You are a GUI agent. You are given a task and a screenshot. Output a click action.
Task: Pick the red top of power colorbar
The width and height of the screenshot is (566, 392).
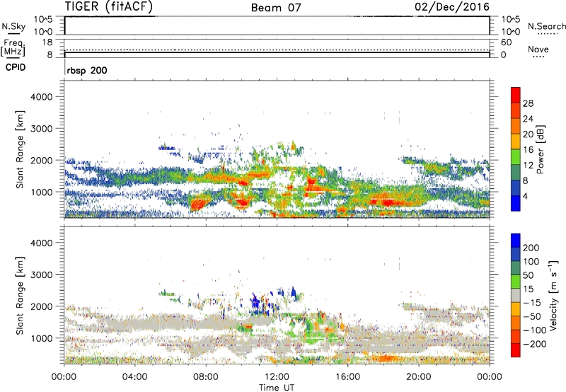516,95
